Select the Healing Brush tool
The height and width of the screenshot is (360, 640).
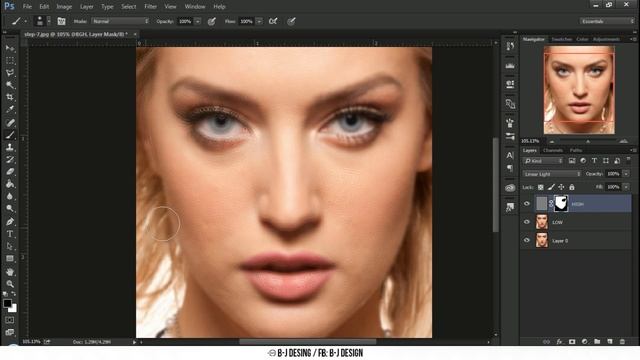tap(10, 122)
